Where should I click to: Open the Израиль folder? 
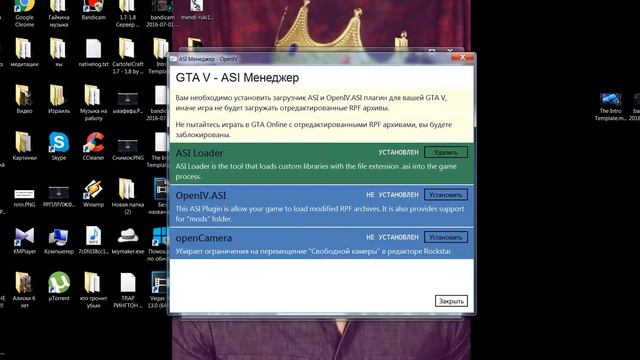[59, 99]
